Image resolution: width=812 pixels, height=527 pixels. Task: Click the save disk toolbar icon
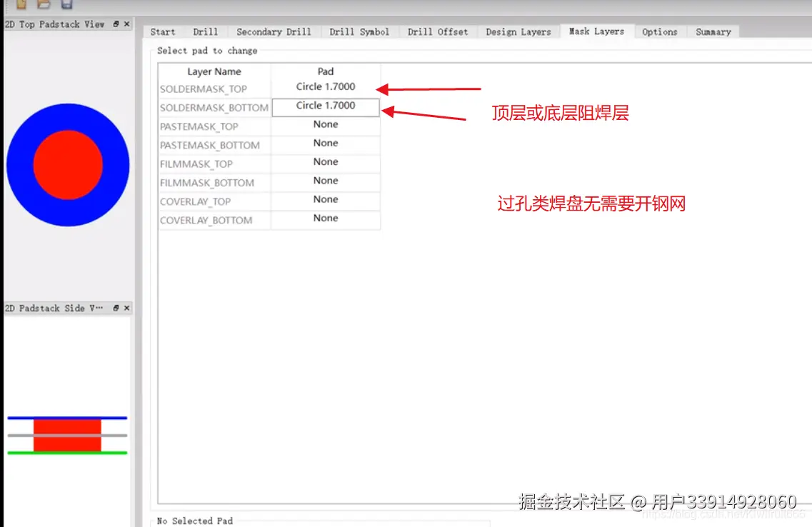point(67,4)
